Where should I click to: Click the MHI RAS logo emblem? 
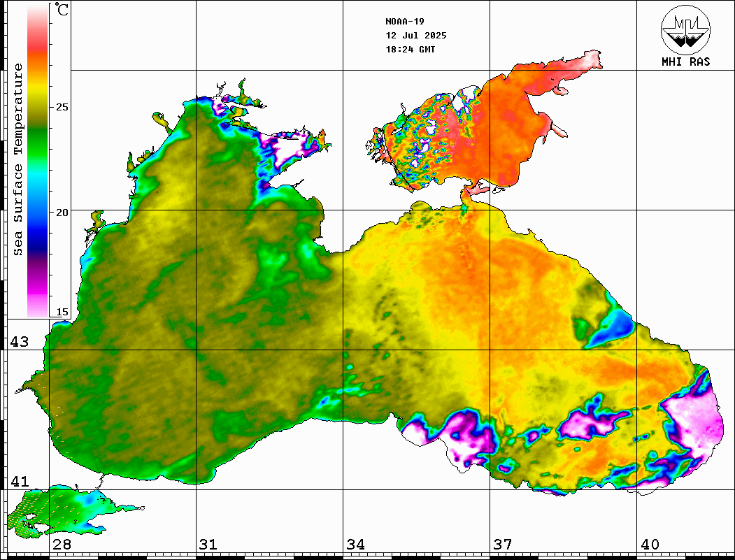click(x=686, y=29)
